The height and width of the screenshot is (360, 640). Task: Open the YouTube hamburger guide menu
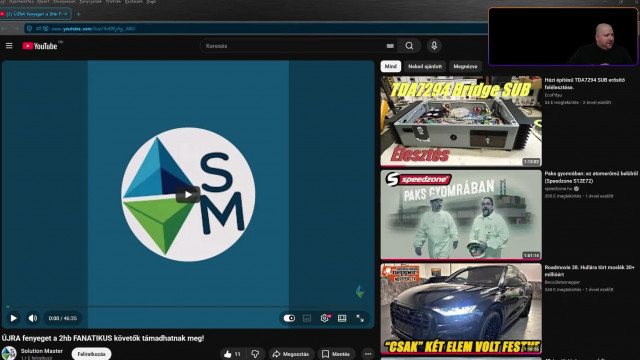pos(9,46)
